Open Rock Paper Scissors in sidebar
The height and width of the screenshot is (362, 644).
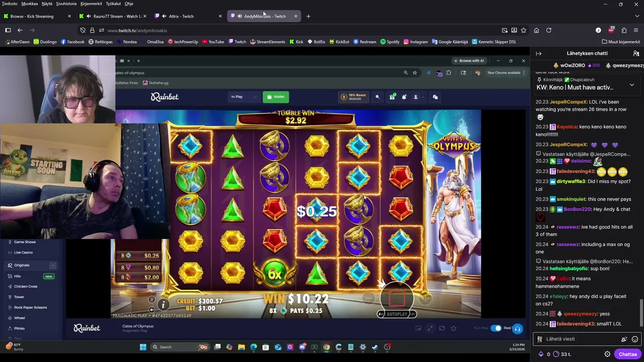tap(30, 308)
